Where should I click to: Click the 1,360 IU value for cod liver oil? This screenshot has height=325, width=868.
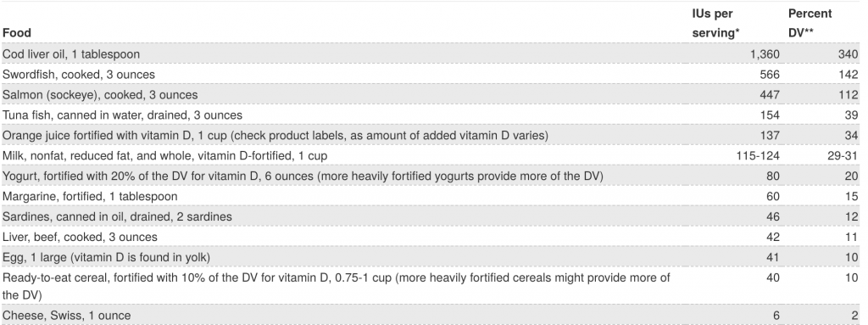(765, 54)
